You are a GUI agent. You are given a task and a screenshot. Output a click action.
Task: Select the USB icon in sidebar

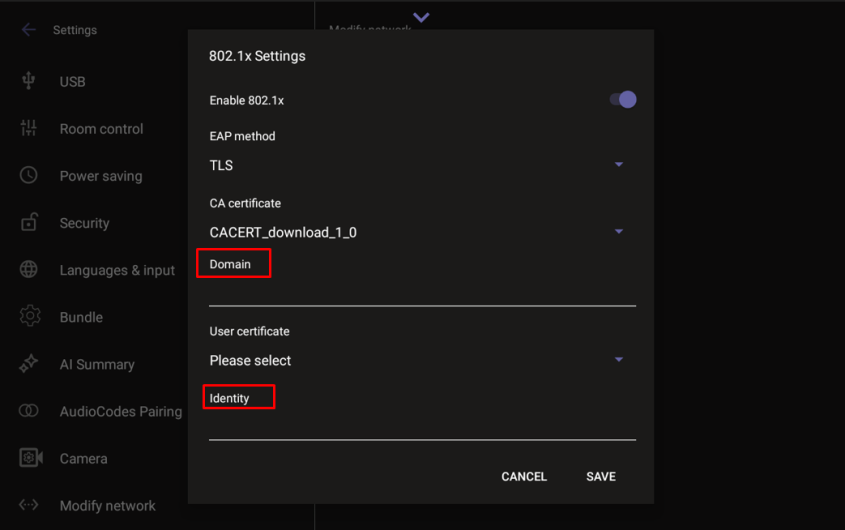coord(29,81)
